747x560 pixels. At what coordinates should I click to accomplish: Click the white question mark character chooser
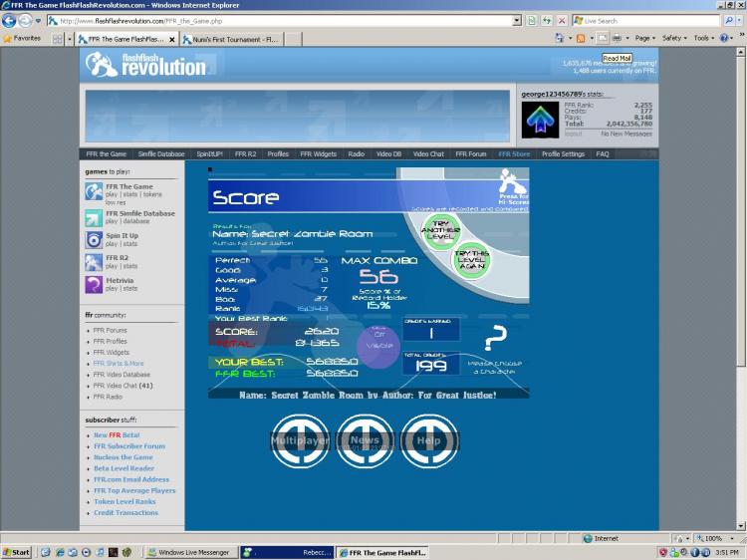[495, 338]
